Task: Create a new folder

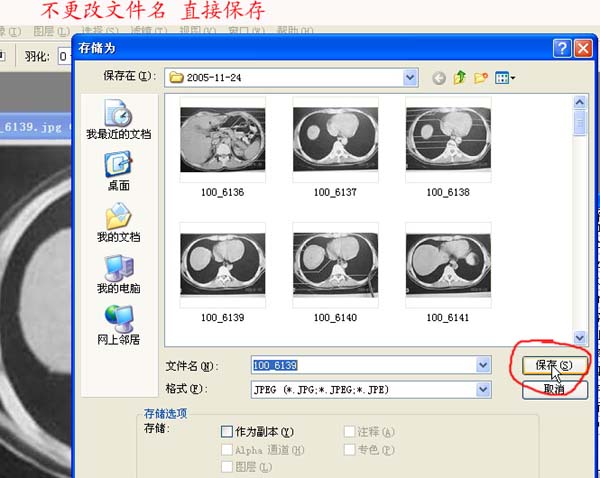Action: pos(481,78)
